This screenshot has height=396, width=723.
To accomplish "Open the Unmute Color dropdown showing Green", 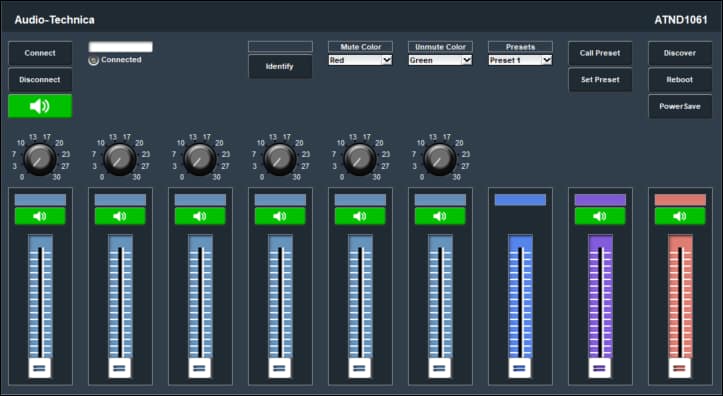I will pyautogui.click(x=440, y=60).
